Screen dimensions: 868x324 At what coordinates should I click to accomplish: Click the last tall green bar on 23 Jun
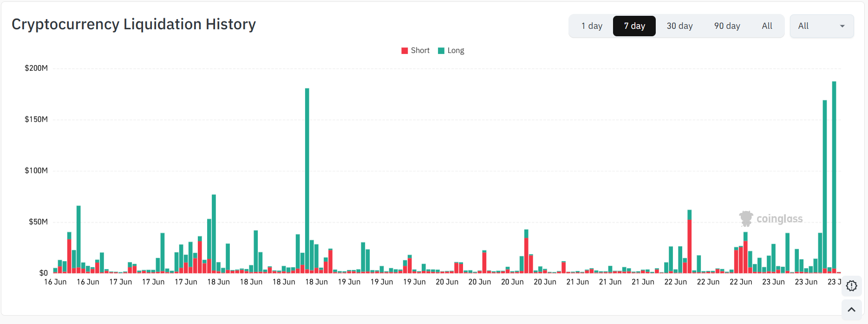[834, 177]
